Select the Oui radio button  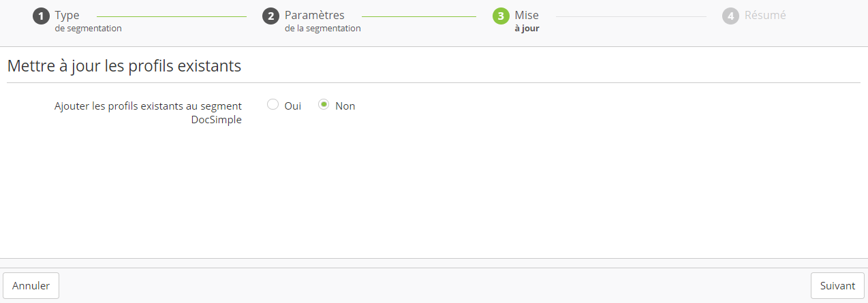[x=273, y=105]
